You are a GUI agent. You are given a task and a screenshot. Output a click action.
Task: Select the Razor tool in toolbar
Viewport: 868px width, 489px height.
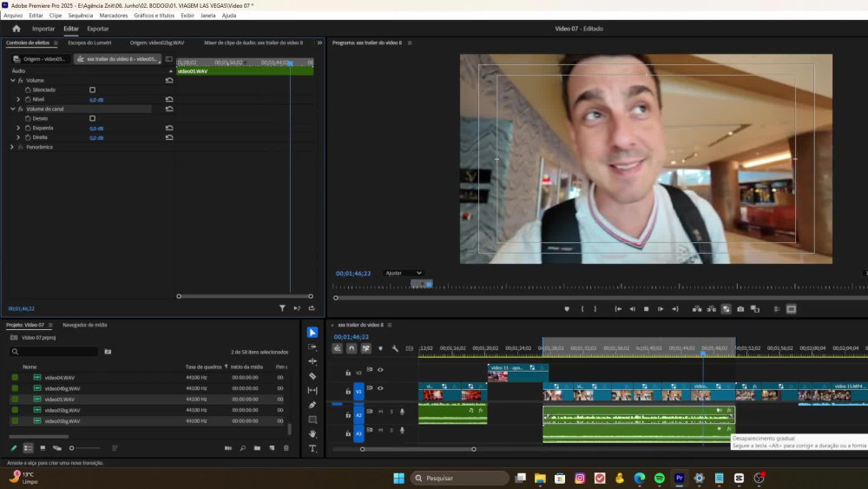coord(312,376)
